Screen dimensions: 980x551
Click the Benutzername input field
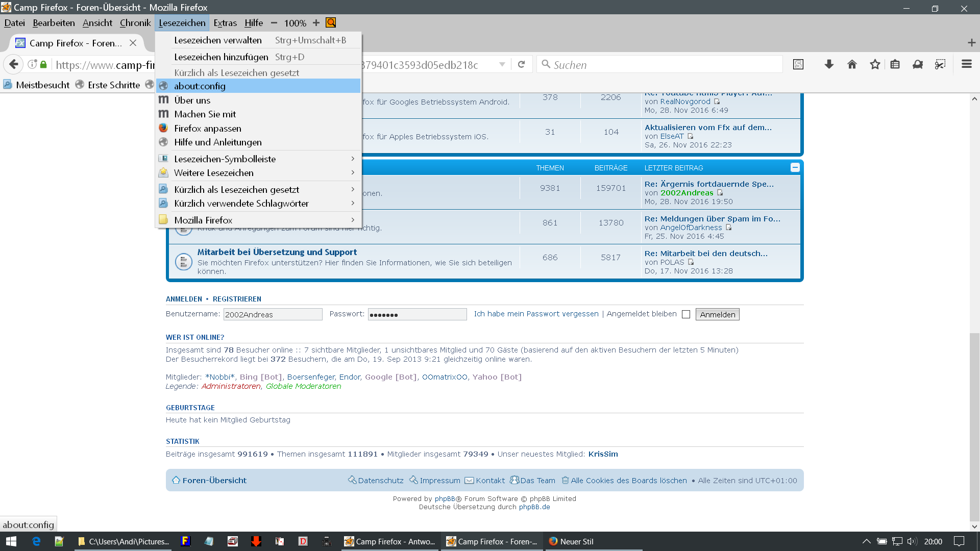273,314
